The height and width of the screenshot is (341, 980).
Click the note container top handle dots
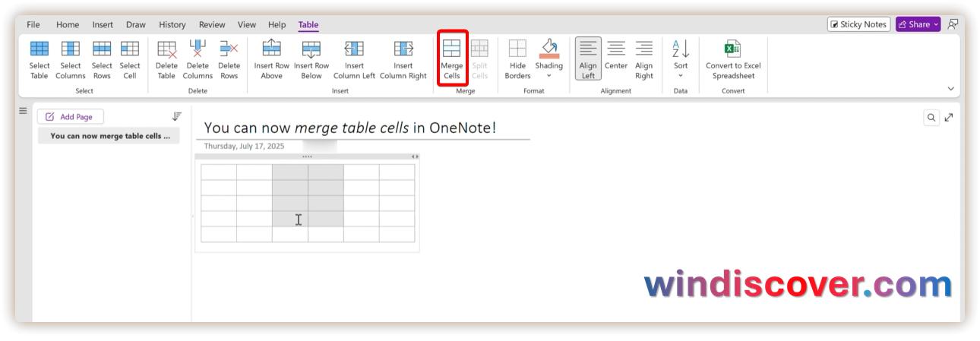(307, 156)
